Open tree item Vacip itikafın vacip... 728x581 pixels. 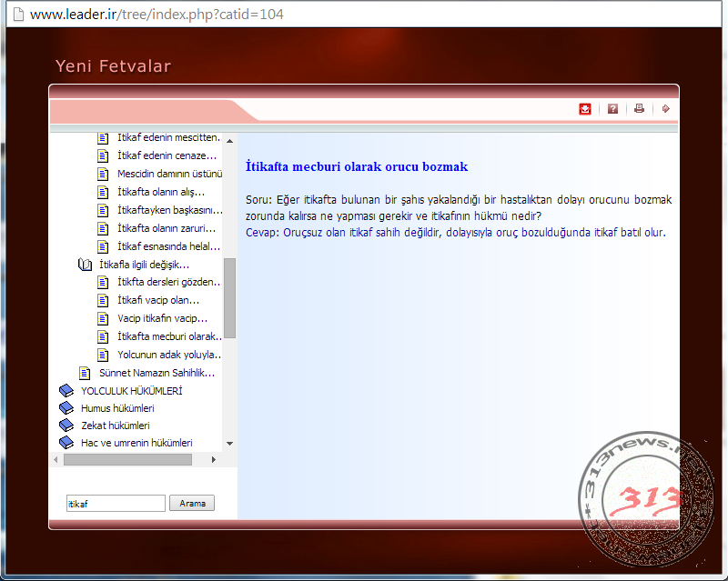point(162,318)
